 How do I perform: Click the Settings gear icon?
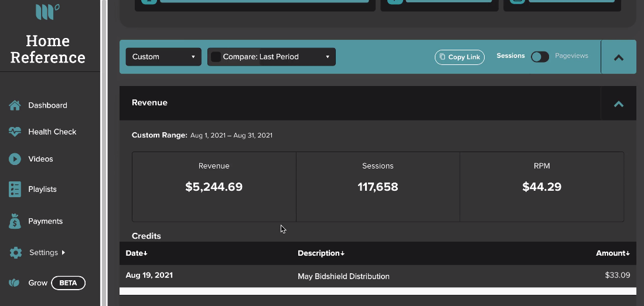[16, 253]
